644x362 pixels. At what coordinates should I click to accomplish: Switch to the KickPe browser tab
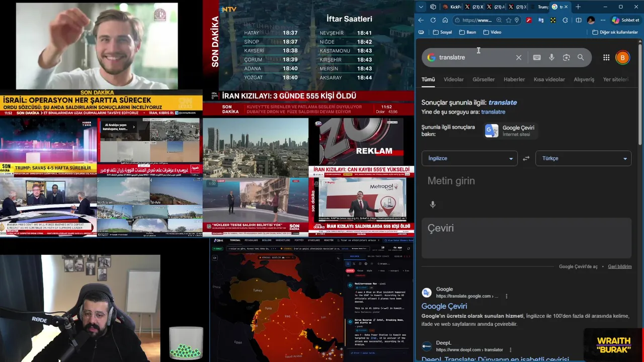[x=452, y=7]
